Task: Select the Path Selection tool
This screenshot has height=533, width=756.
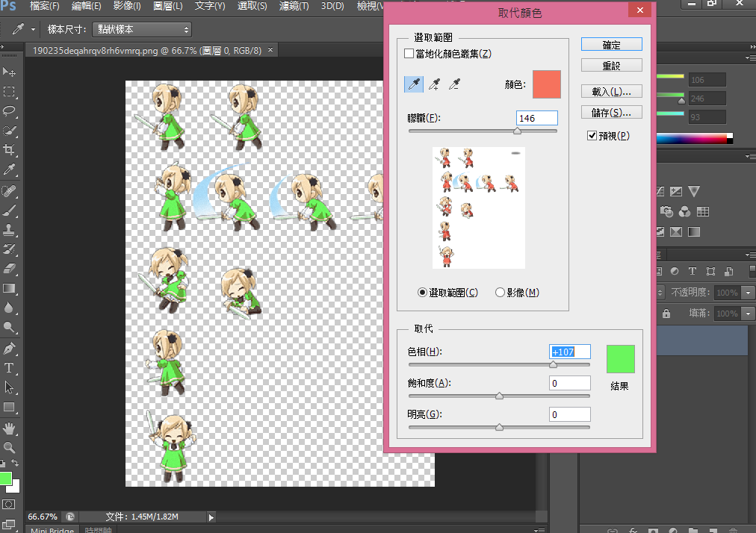Action: click(9, 387)
